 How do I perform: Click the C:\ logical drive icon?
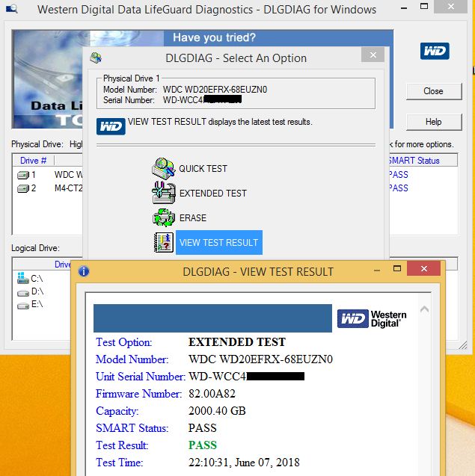(23, 278)
